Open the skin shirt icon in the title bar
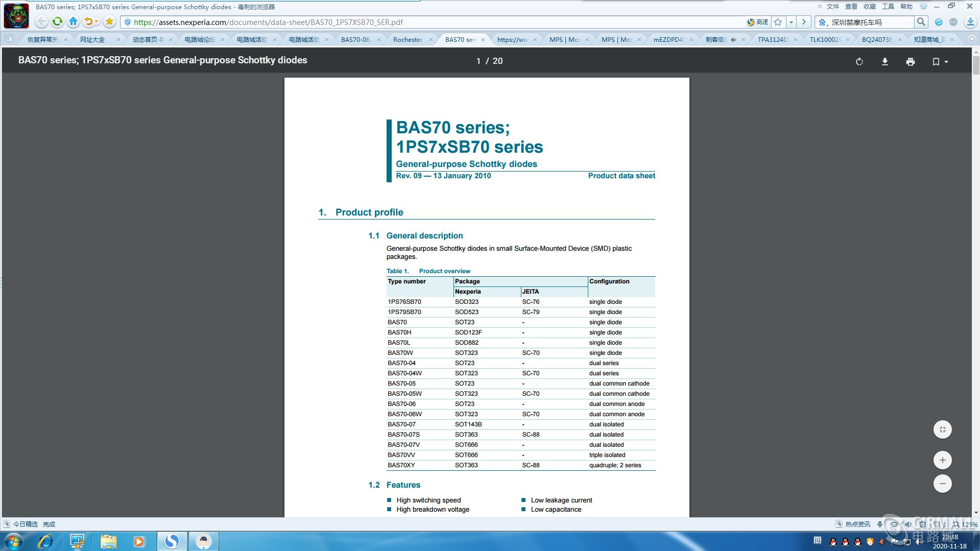Viewport: 980px width, 551px height. [x=923, y=7]
